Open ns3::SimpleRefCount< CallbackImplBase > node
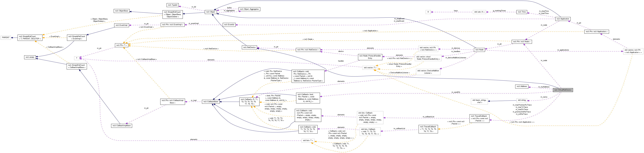 pos(77,66)
